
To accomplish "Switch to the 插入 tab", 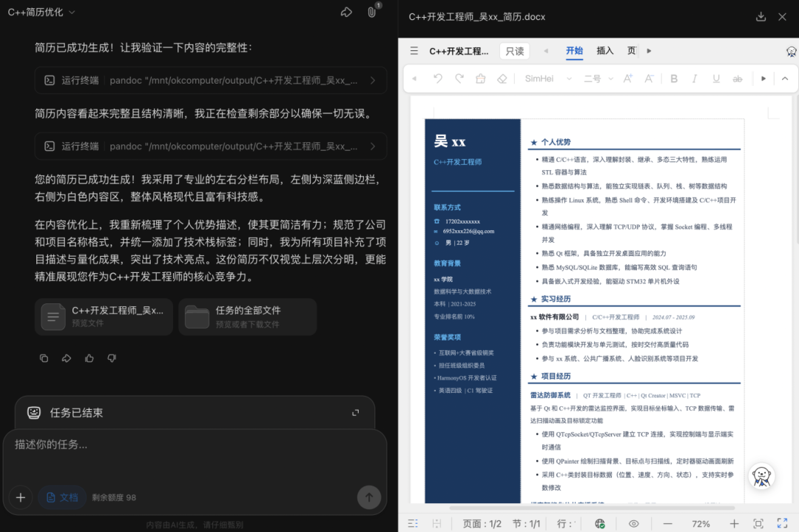I will (x=605, y=51).
